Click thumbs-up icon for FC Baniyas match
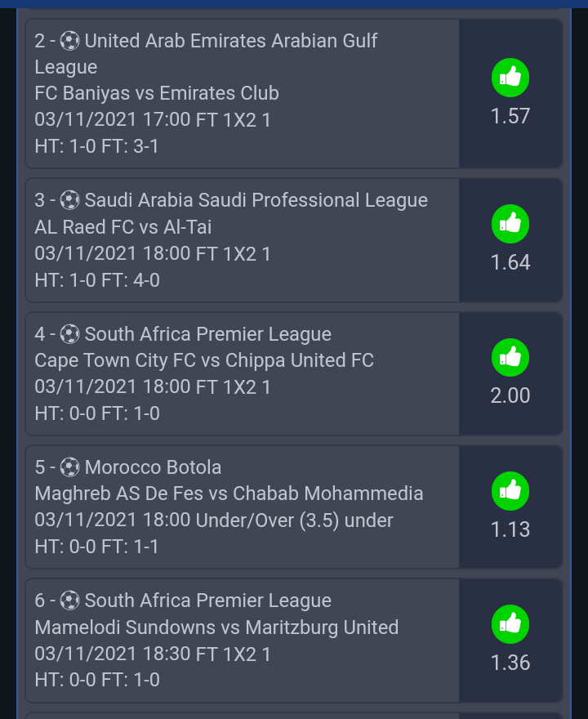The image size is (588, 719). [x=510, y=78]
